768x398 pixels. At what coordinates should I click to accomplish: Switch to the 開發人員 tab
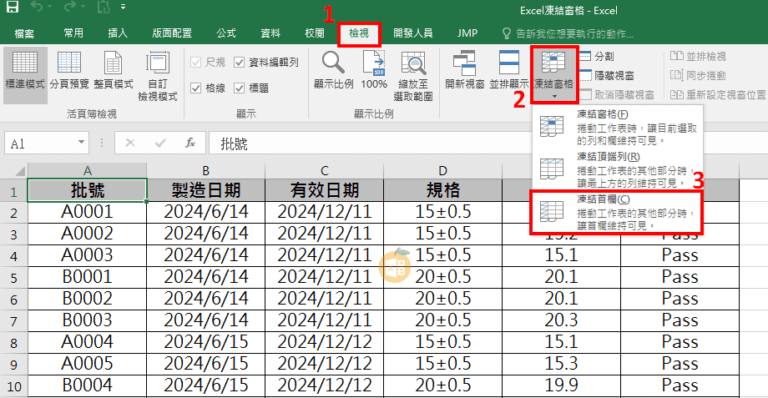point(413,33)
